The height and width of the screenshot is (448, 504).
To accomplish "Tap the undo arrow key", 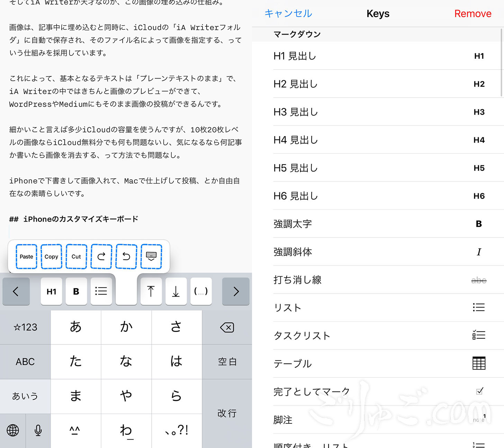I will coord(126,257).
